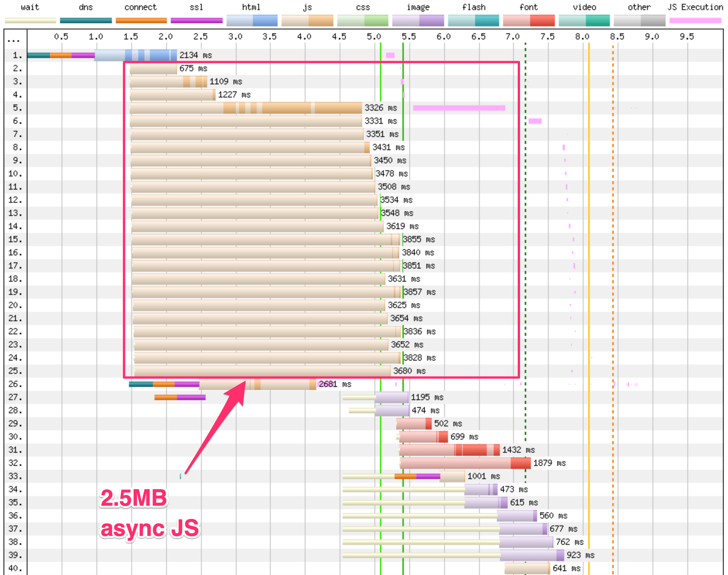Select the html request bar in row 1

136,55
